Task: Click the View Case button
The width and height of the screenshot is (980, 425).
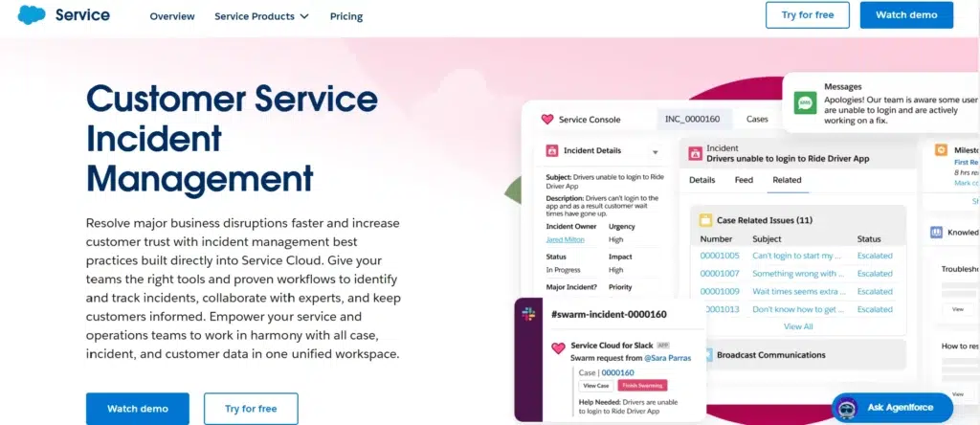Action: 593,386
